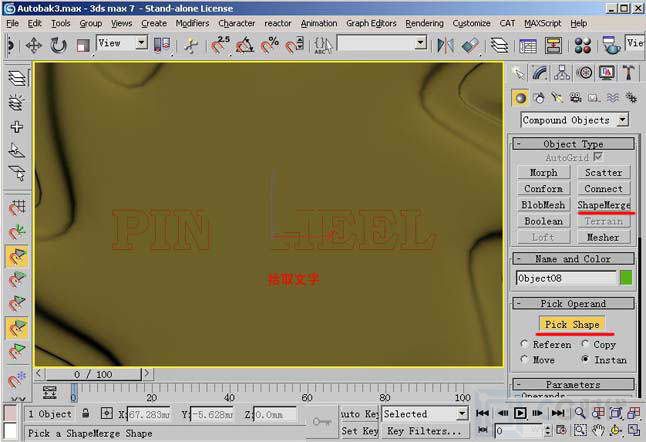The image size is (646, 442).
Task: Open Schematic View from toolbar
Action: point(553,45)
